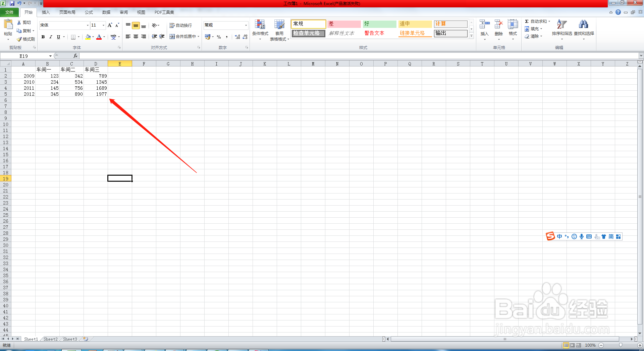Decrease decimal places
The image size is (644, 351).
(x=245, y=37)
